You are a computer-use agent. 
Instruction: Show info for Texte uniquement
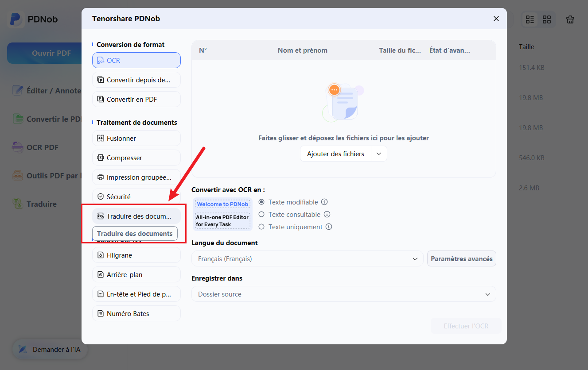(x=329, y=227)
